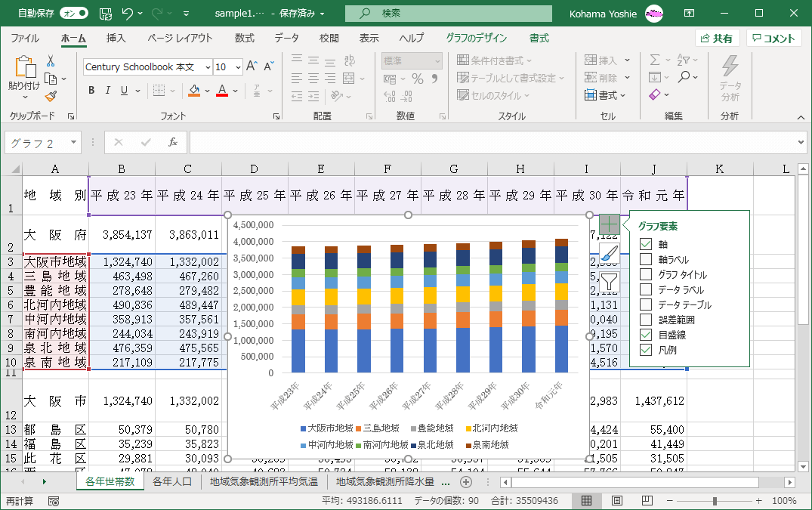The height and width of the screenshot is (510, 812).
Task: Open the 挿入 ribbon tab
Action: click(x=116, y=39)
